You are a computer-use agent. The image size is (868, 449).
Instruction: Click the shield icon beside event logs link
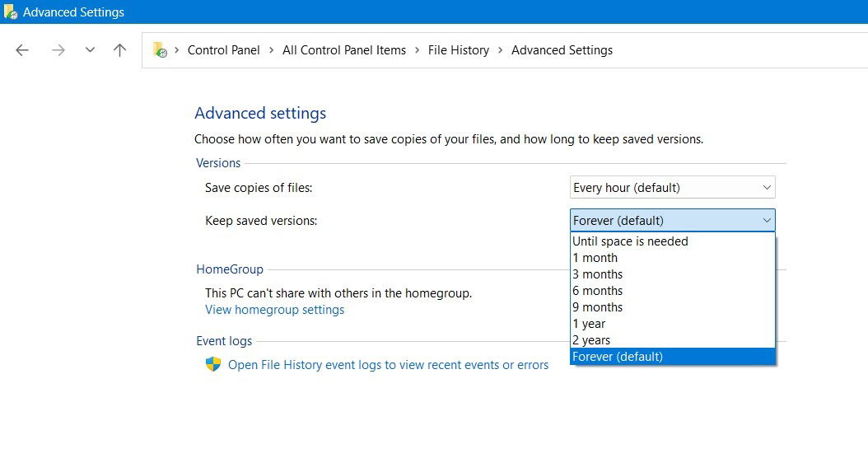(x=213, y=364)
